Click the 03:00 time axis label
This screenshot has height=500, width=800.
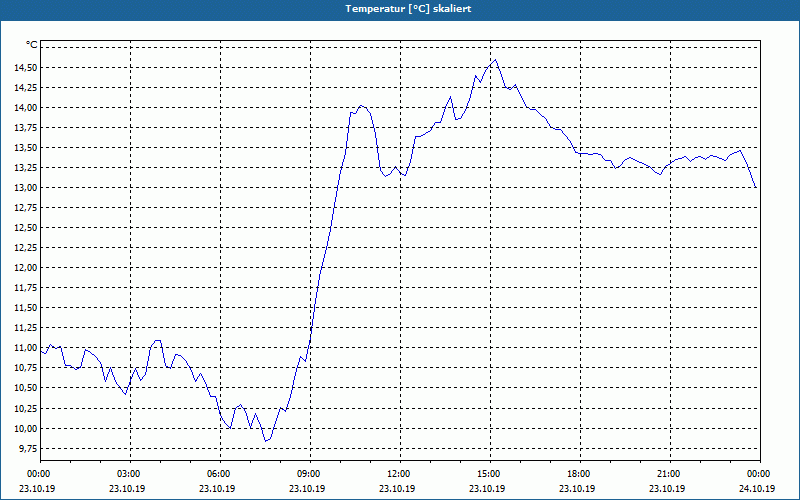point(127,474)
